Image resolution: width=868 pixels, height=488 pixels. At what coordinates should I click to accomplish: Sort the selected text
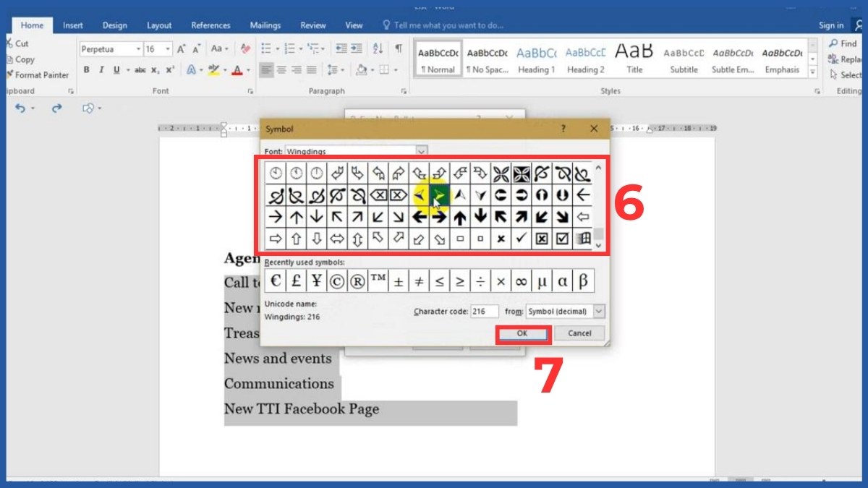378,49
